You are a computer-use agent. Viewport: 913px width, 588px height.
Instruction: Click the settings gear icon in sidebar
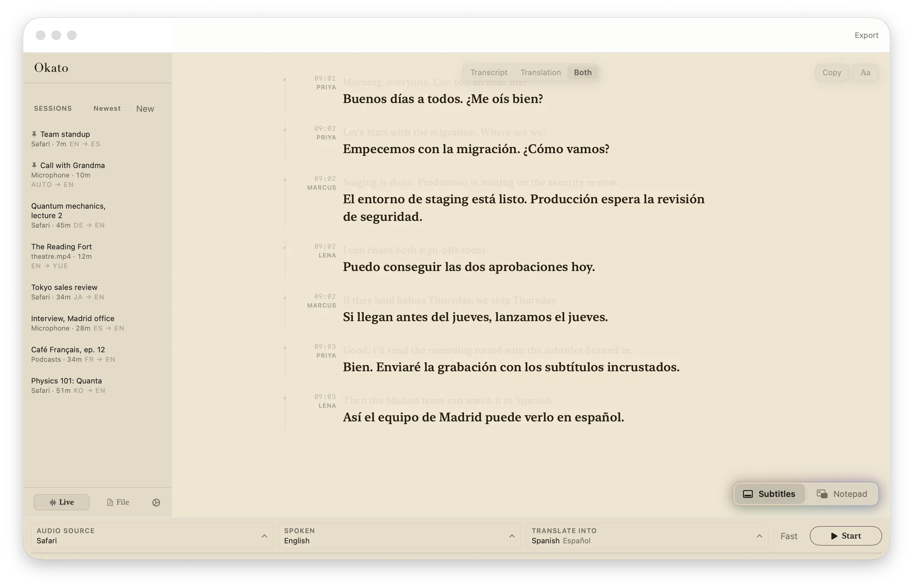click(x=156, y=502)
